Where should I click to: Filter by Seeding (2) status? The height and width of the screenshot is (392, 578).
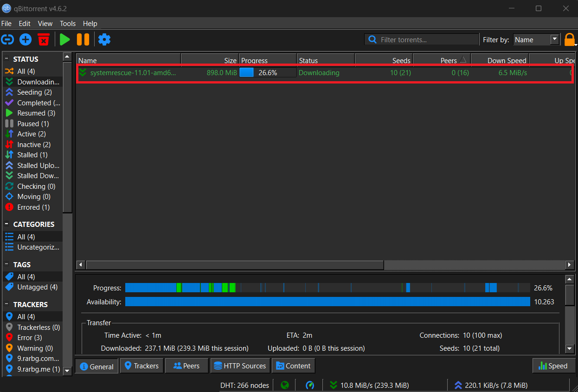tap(32, 92)
